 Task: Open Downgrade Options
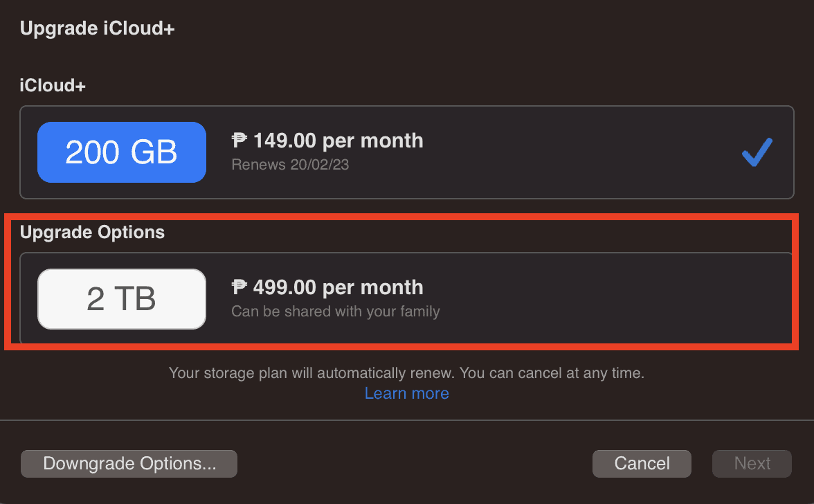(129, 464)
